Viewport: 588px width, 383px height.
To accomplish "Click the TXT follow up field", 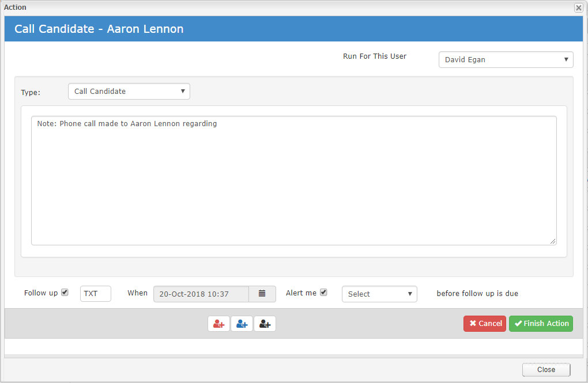I will 96,293.
